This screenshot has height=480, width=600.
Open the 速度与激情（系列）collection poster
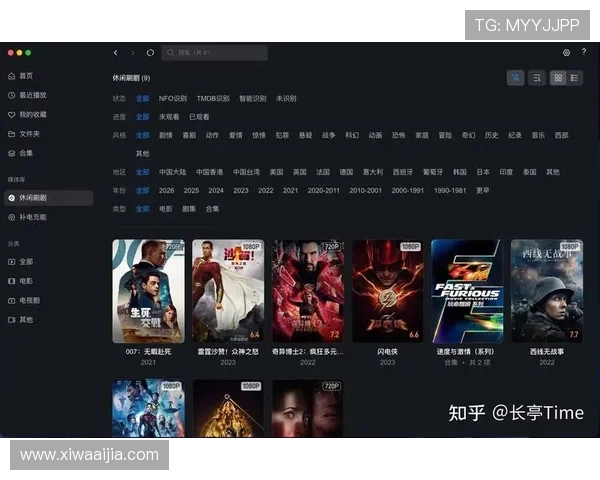(467, 291)
